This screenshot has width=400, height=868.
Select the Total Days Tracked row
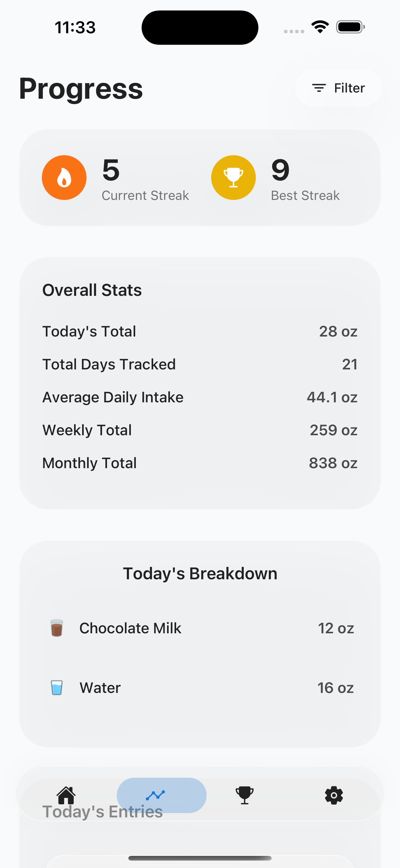tap(200, 364)
